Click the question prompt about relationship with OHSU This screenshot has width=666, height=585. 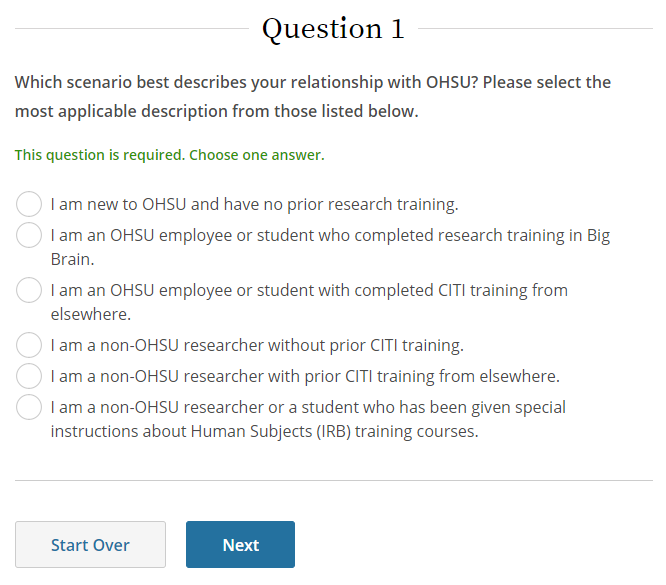(312, 82)
